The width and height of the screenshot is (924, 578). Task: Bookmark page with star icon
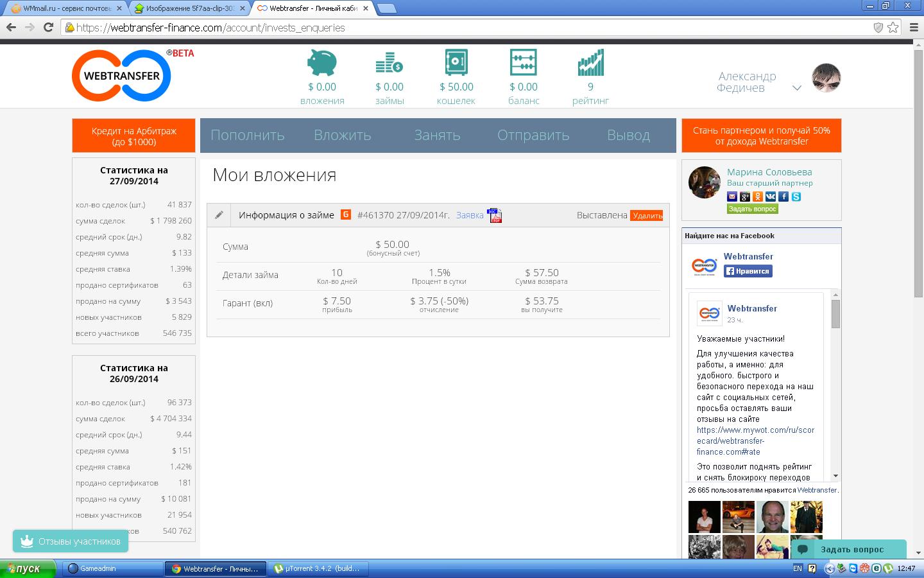[893, 28]
